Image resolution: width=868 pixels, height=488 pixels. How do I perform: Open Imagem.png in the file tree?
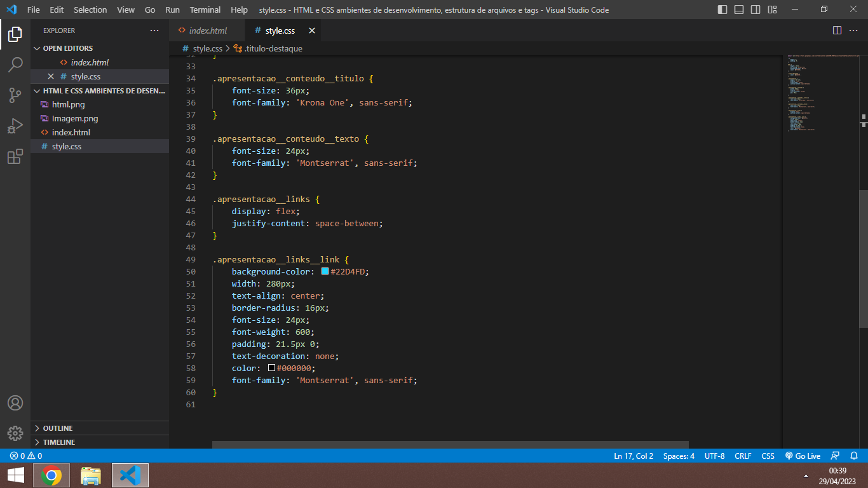tap(100, 118)
